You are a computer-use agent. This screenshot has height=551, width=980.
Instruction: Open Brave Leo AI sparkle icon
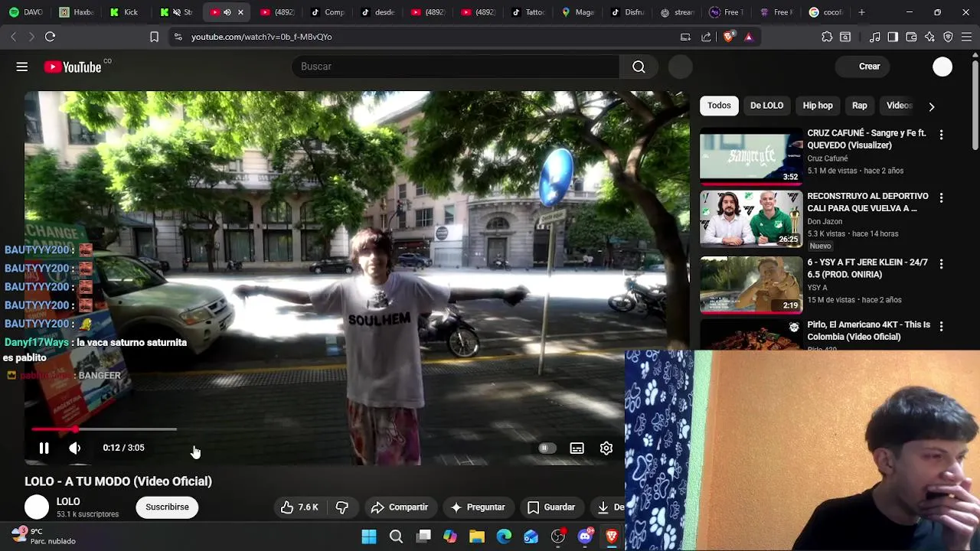click(x=929, y=37)
